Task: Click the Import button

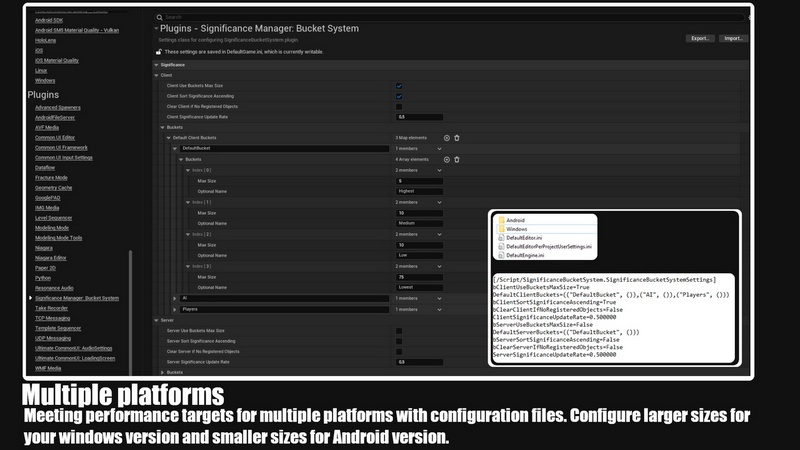Action: pyautogui.click(x=733, y=39)
